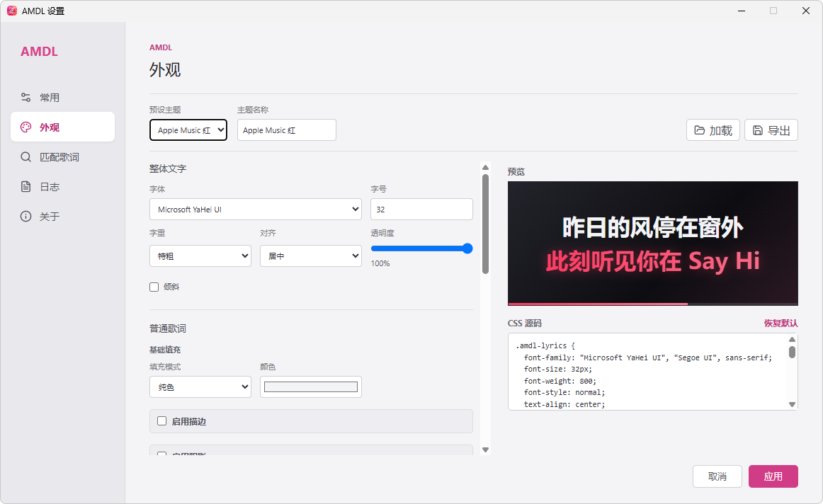Viewport: 823px width, 504px height.
Task: Click the 恢复默认 link
Action: tap(781, 323)
